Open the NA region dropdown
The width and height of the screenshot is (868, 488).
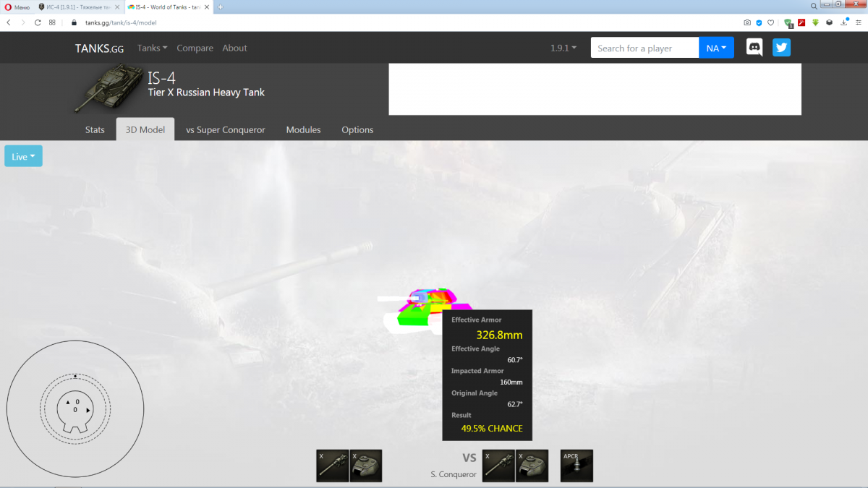pyautogui.click(x=716, y=48)
